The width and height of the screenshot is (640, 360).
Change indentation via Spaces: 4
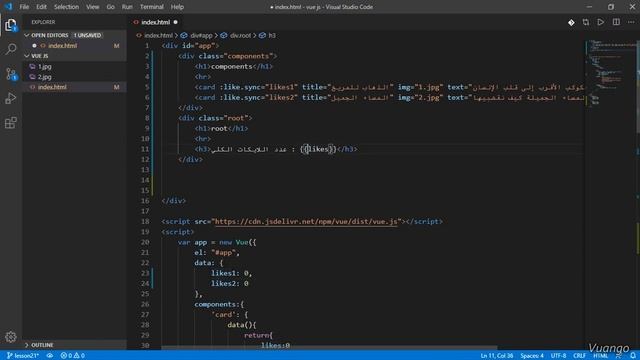click(532, 356)
